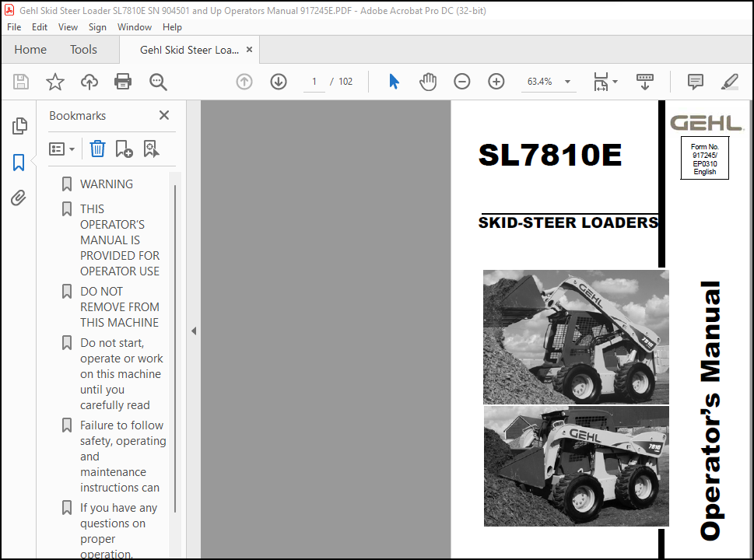
Task: Open the View menu
Action: click(x=68, y=27)
